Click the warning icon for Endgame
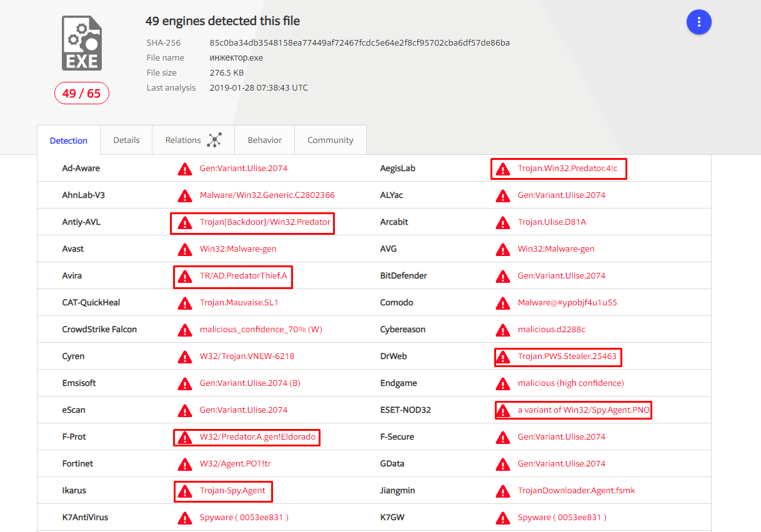The width and height of the screenshot is (761, 532). tap(502, 383)
